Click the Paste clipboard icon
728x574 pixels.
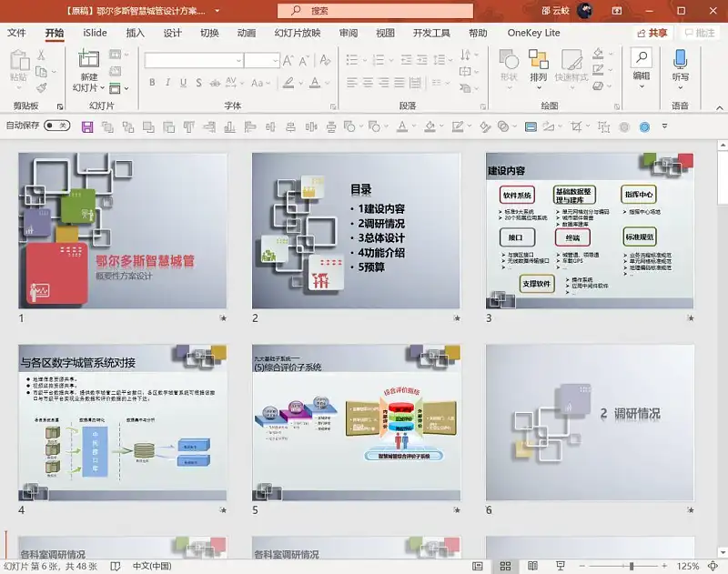(x=19, y=60)
